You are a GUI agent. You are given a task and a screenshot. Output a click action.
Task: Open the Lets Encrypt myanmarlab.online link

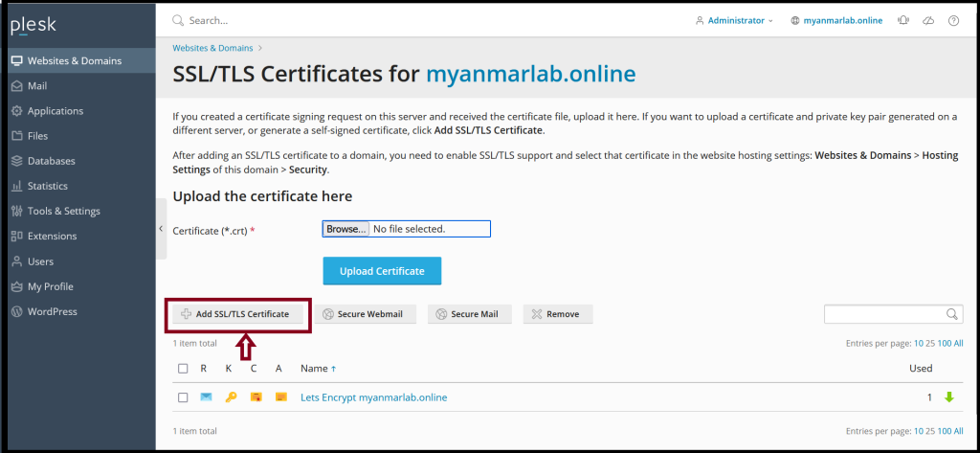(x=374, y=397)
